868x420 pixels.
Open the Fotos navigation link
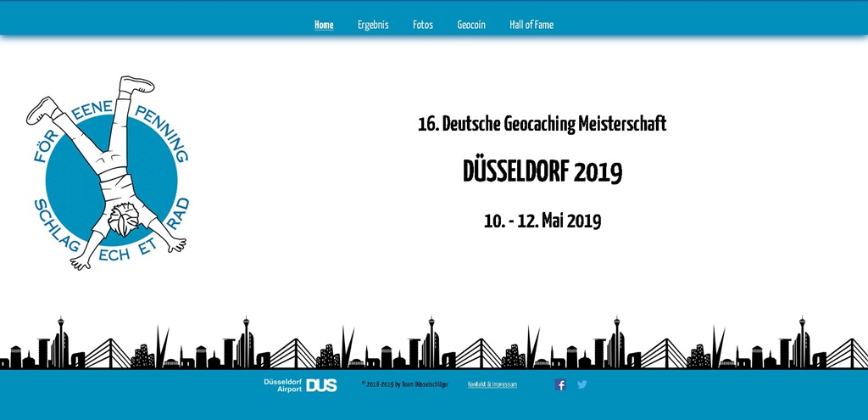tap(423, 25)
